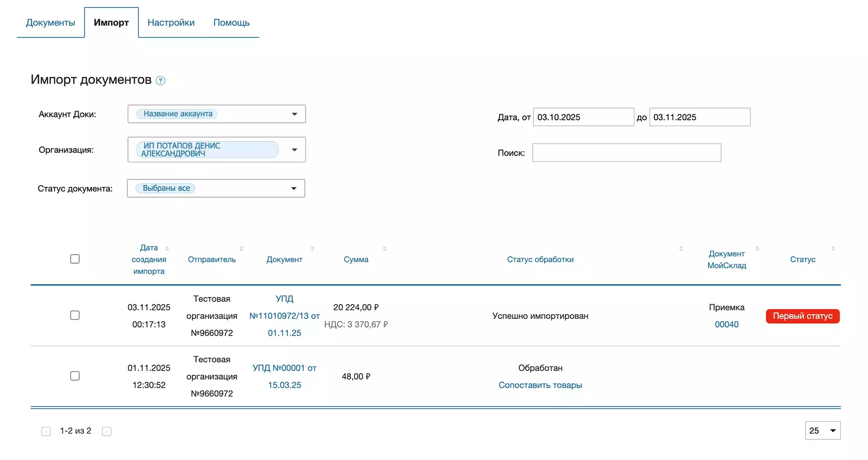Click the red Первый статус badge
The width and height of the screenshot is (868, 460).
pyautogui.click(x=802, y=316)
